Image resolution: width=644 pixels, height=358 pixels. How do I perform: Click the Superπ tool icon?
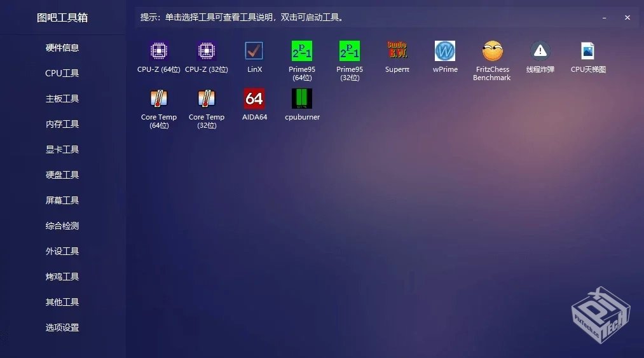click(x=397, y=50)
